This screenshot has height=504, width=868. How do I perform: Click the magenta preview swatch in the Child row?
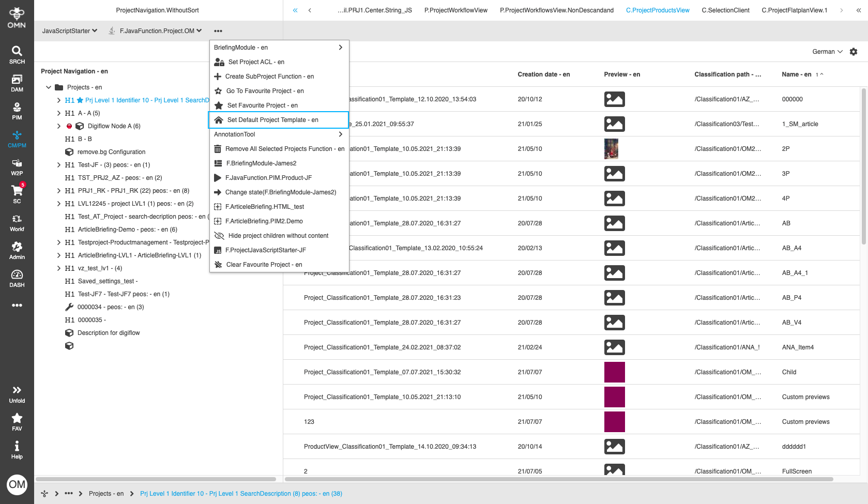click(615, 372)
